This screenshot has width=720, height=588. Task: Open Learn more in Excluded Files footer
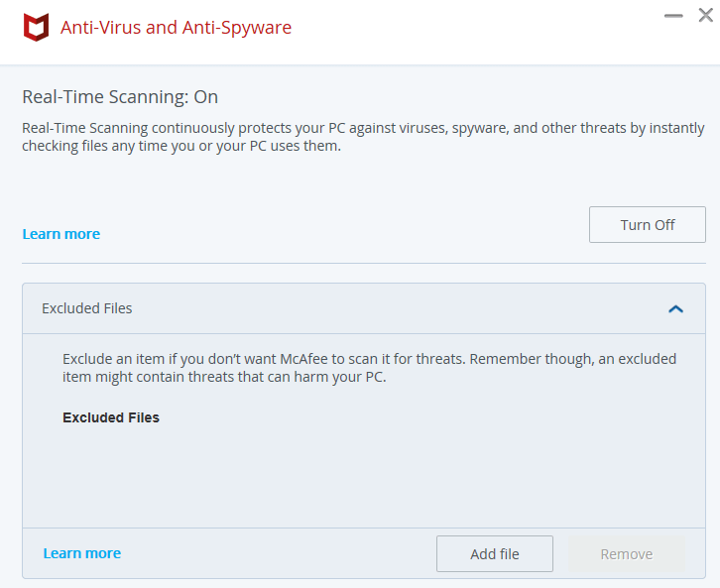point(82,553)
